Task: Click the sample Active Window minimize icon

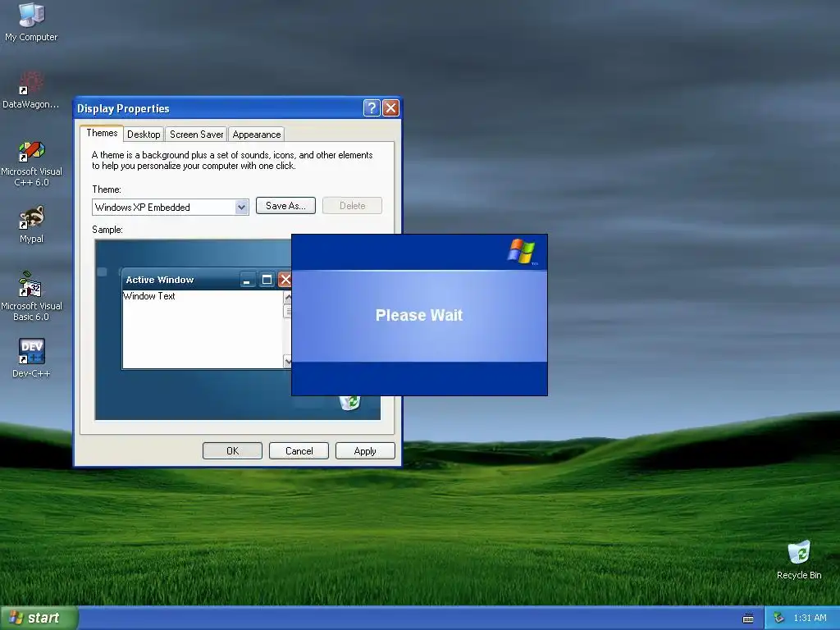Action: (247, 280)
